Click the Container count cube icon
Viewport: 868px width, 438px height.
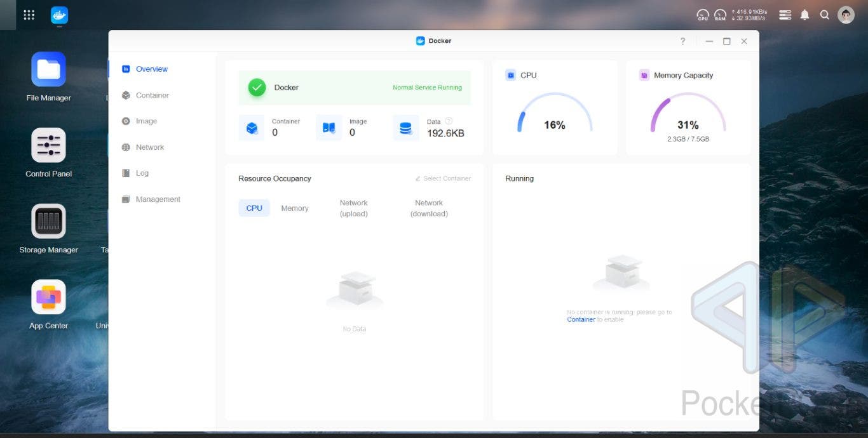(x=252, y=128)
